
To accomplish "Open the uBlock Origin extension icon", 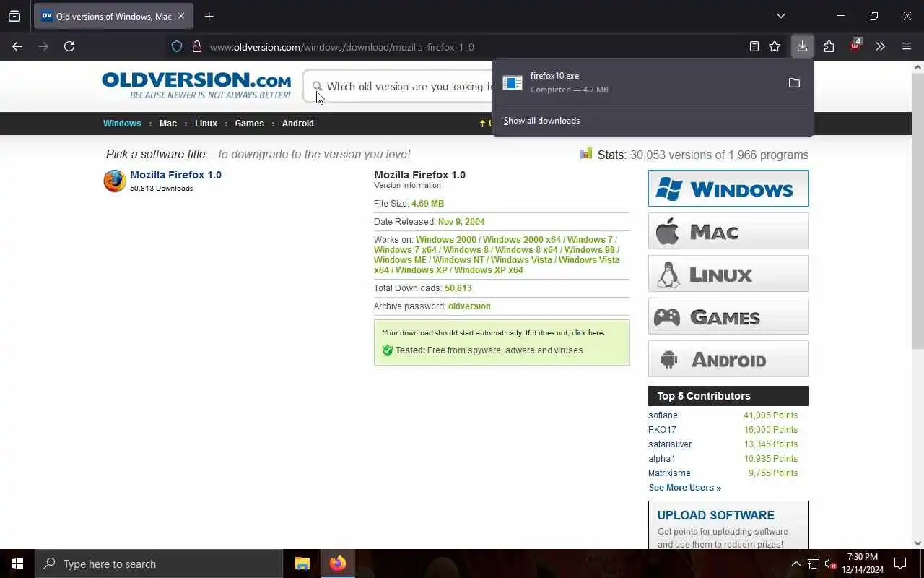I will pos(855,46).
